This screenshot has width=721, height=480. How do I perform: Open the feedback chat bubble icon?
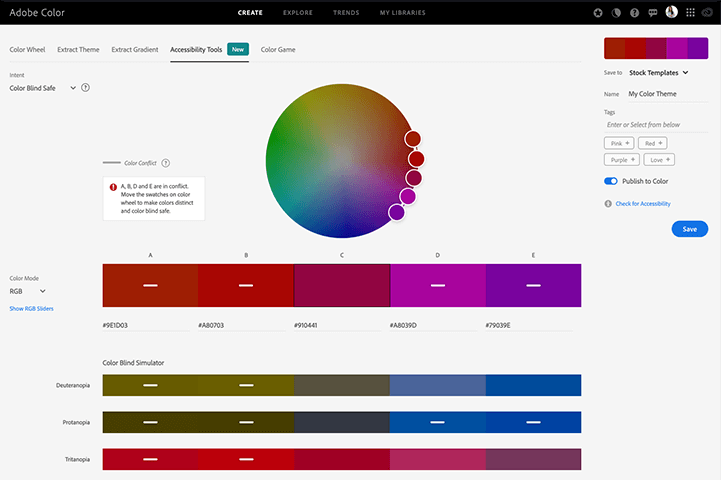click(x=653, y=13)
